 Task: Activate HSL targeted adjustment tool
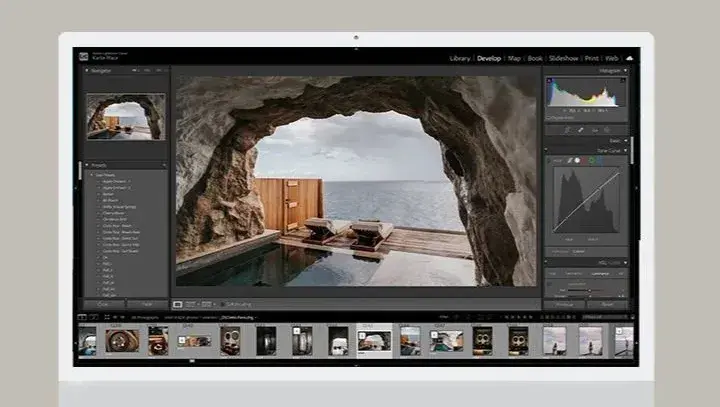pos(549,284)
